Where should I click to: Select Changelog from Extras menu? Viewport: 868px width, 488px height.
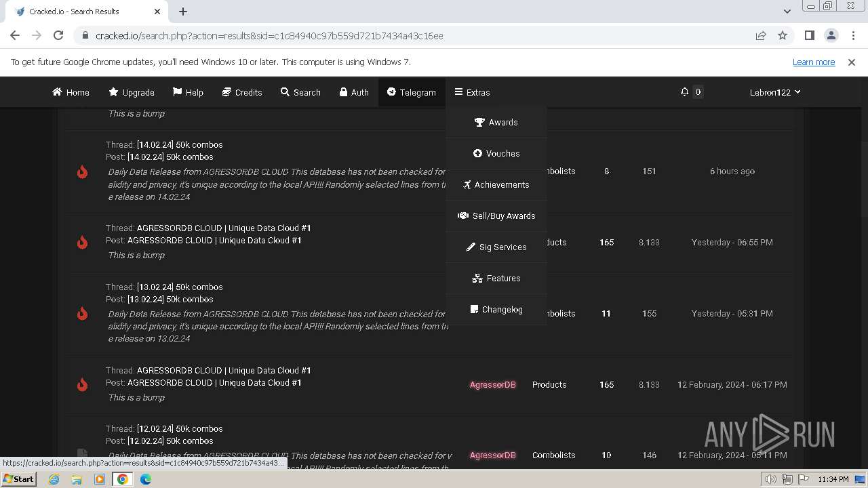click(496, 309)
